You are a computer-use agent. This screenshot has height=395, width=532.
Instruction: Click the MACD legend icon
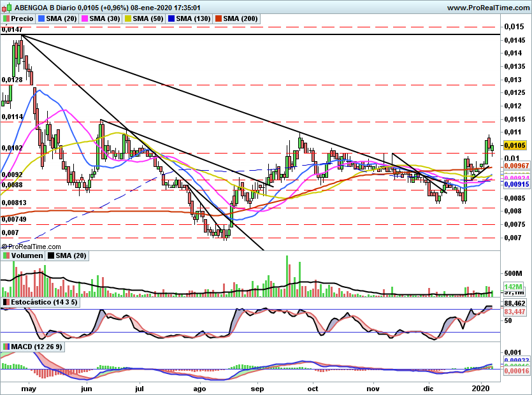point(5,347)
